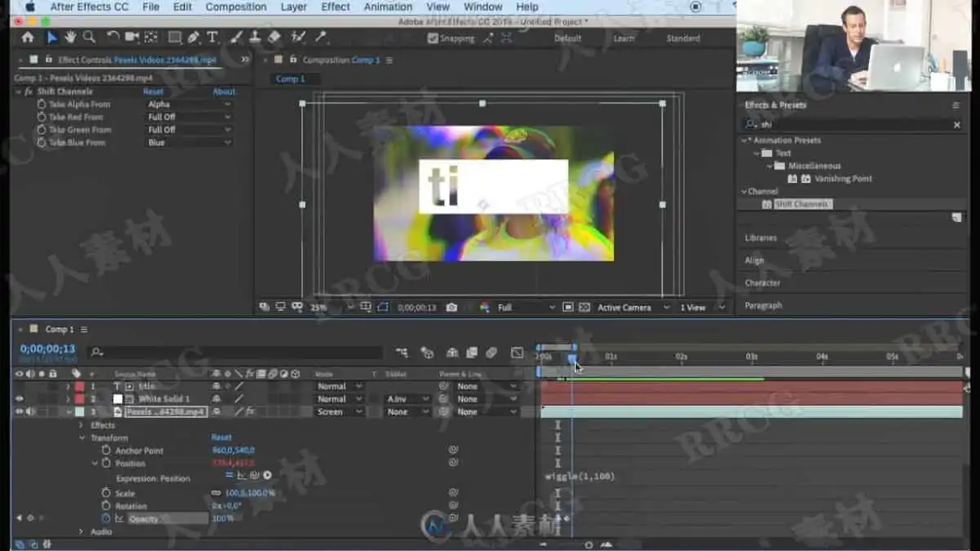980x551 pixels.
Task: Select the Unified Camera tool
Action: (x=132, y=38)
